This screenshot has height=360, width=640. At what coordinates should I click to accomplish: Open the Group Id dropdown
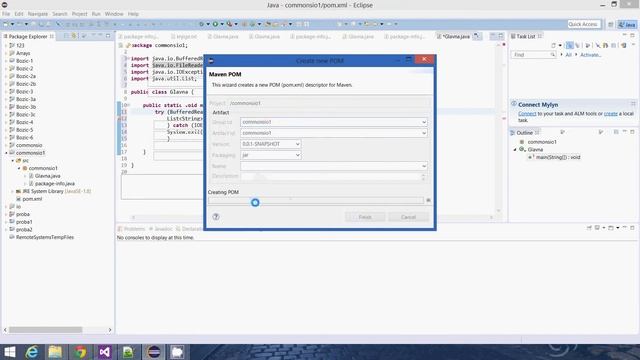tap(424, 122)
